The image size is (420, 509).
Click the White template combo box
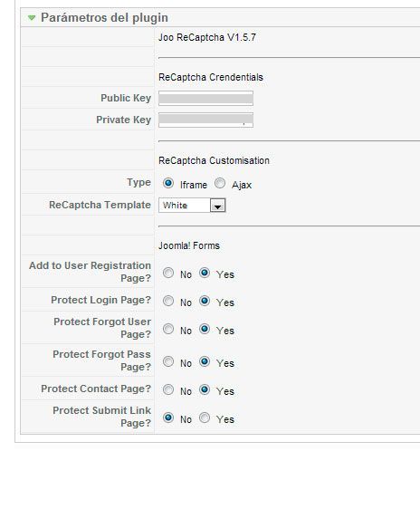pyautogui.click(x=192, y=206)
